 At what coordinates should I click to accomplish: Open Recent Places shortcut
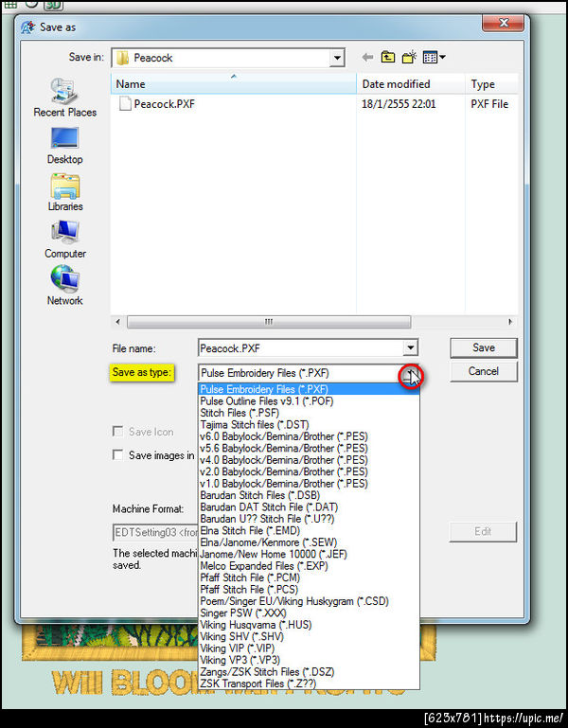pyautogui.click(x=64, y=98)
